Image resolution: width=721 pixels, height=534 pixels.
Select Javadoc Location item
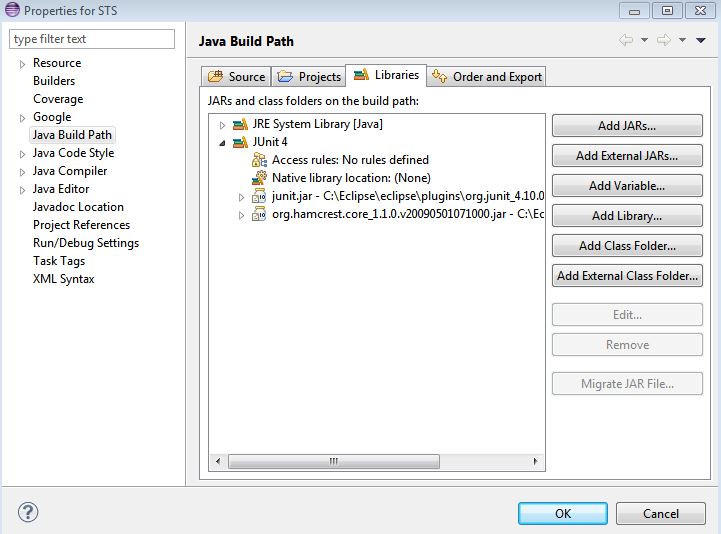[78, 207]
